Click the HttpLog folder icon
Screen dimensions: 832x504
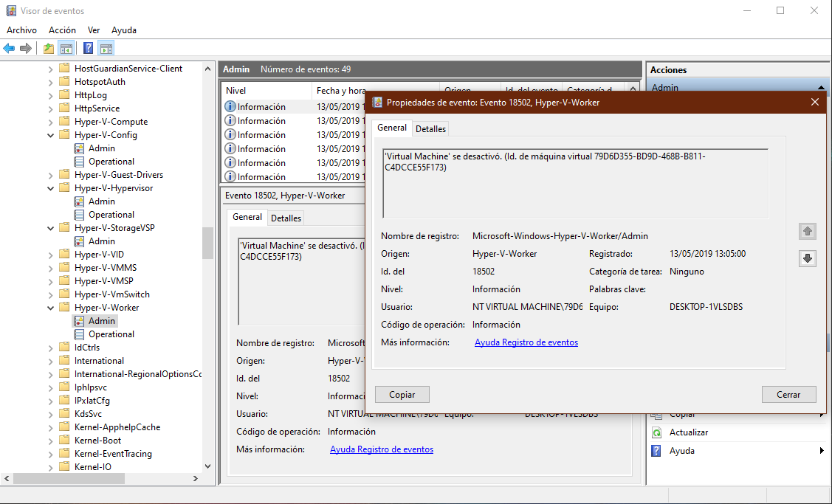pos(64,95)
